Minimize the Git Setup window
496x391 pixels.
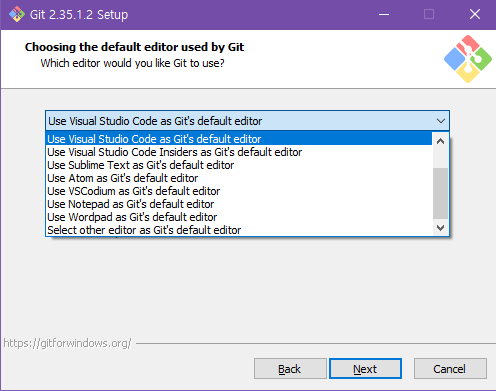pos(384,14)
